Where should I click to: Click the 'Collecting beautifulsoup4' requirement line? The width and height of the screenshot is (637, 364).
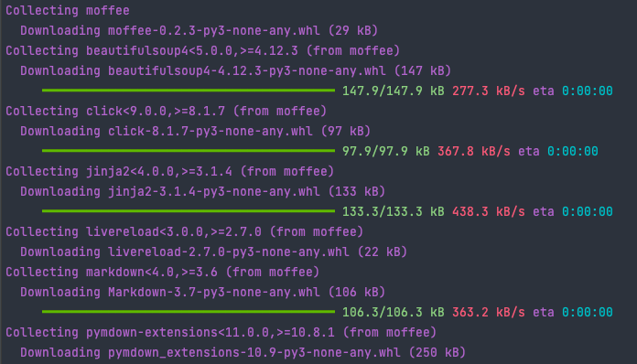[202, 50]
